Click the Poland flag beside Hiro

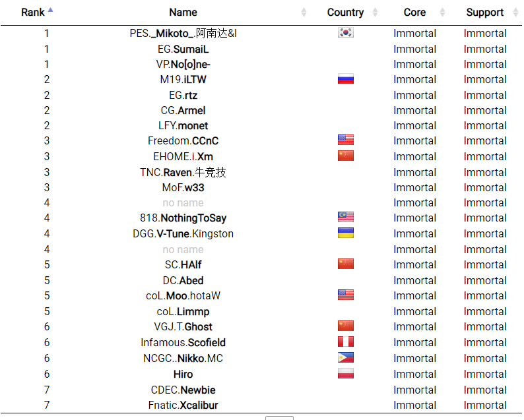pos(345,374)
